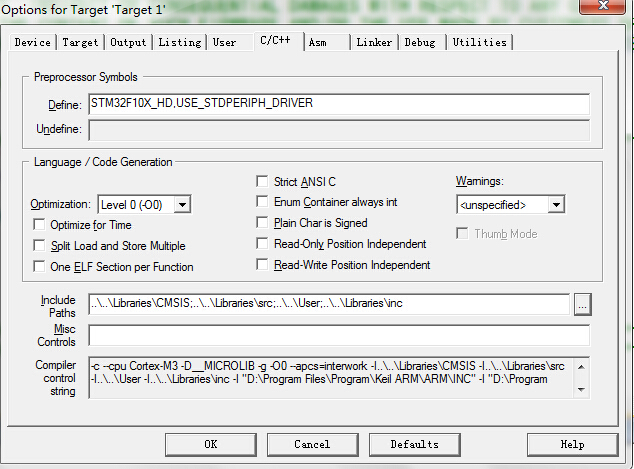Go to the Utilities tab
The image size is (634, 469).
(479, 43)
